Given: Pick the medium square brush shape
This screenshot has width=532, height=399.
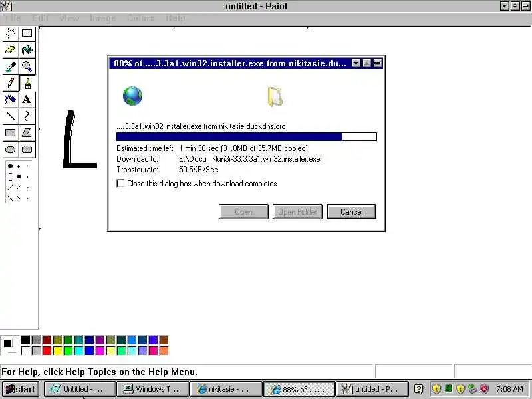Looking at the screenshot, I should tap(19, 176).
